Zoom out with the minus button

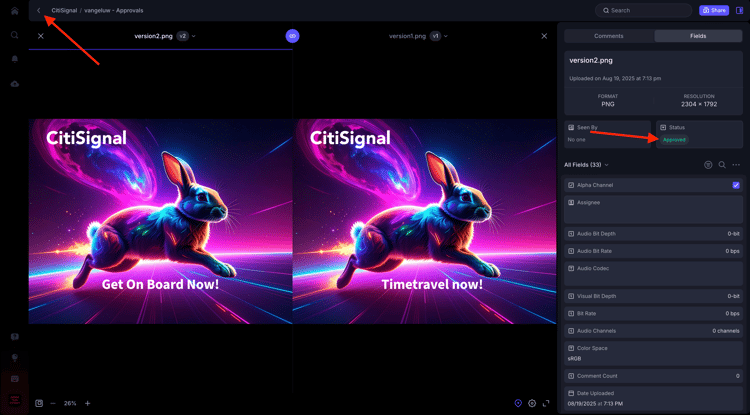coord(53,403)
